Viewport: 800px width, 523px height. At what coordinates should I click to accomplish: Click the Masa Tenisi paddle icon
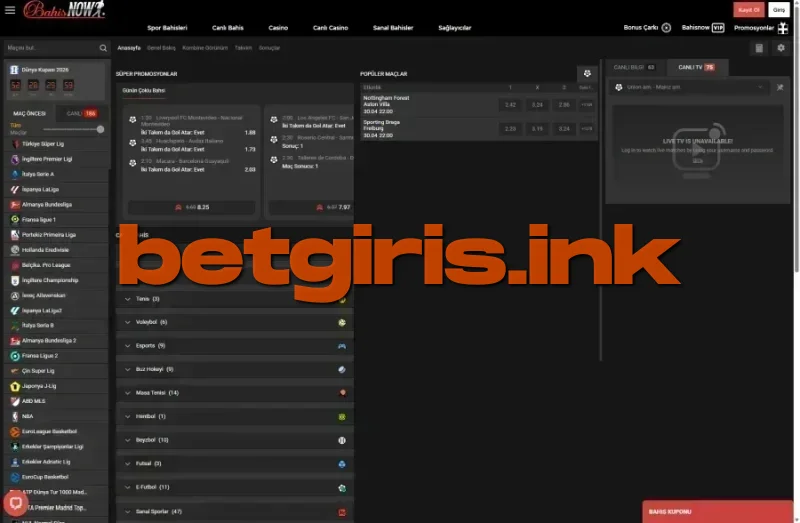[x=342, y=393]
